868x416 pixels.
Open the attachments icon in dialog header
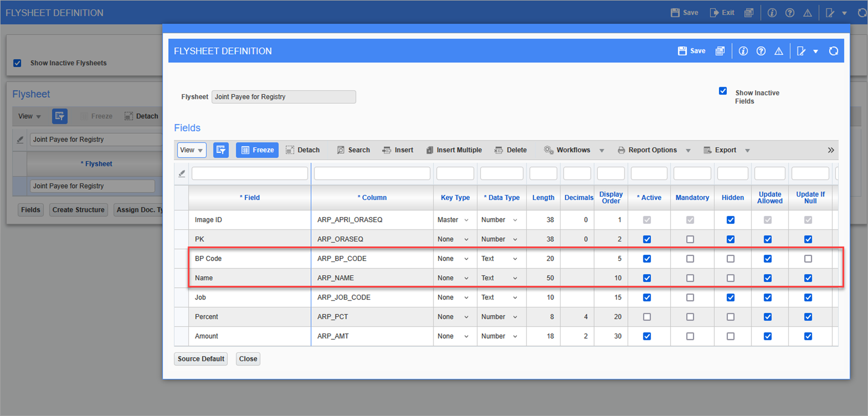(x=720, y=51)
